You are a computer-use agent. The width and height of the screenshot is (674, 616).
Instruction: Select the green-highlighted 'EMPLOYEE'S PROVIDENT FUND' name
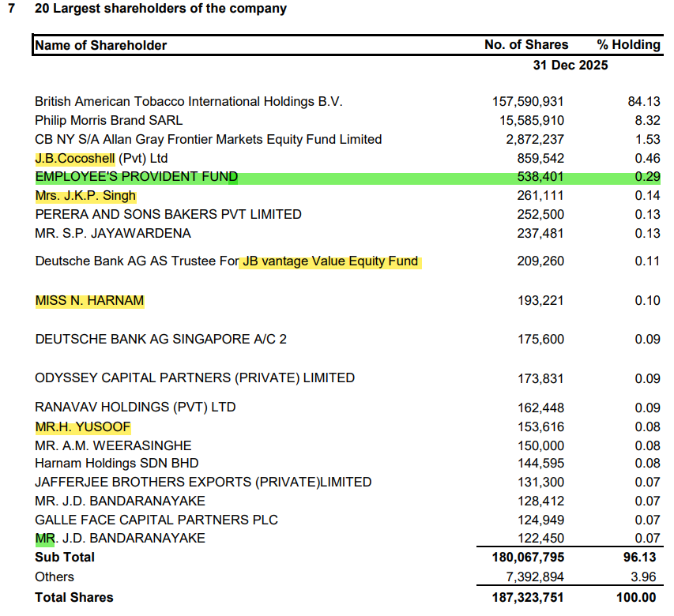pos(136,177)
